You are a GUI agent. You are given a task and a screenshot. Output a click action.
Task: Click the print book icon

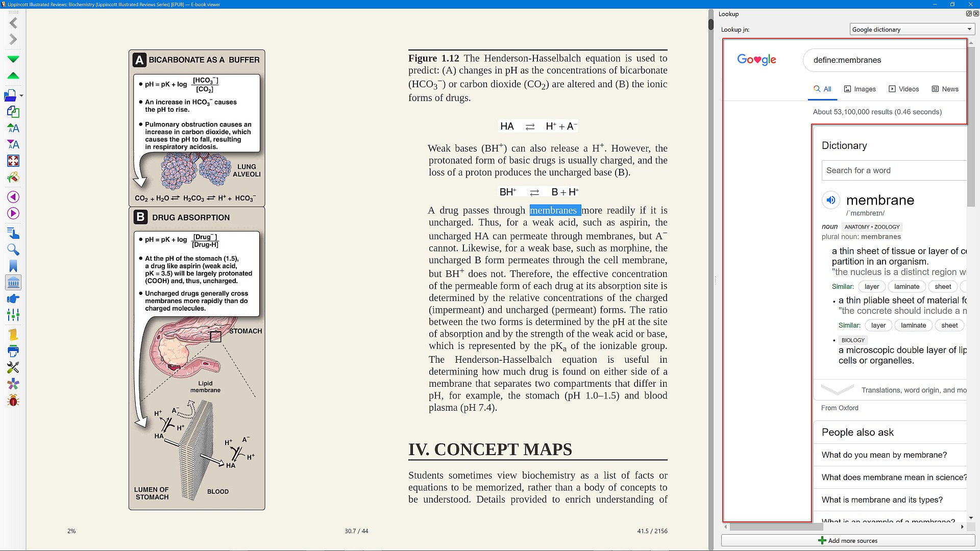pyautogui.click(x=13, y=351)
